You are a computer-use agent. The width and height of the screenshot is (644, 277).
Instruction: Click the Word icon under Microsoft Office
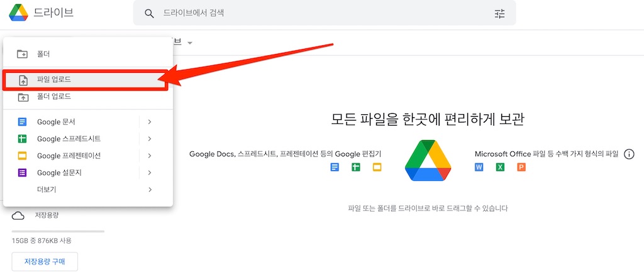[479, 167]
